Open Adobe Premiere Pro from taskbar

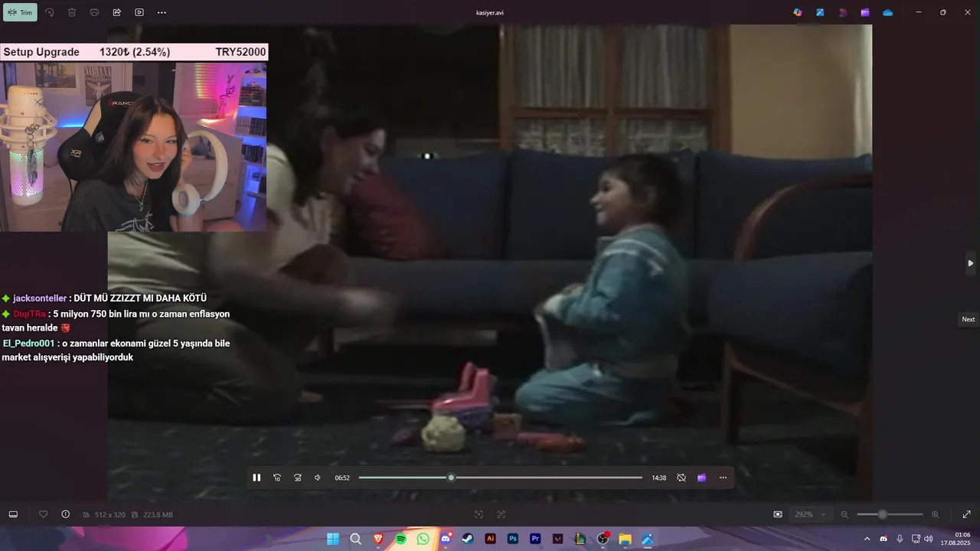pos(535,539)
